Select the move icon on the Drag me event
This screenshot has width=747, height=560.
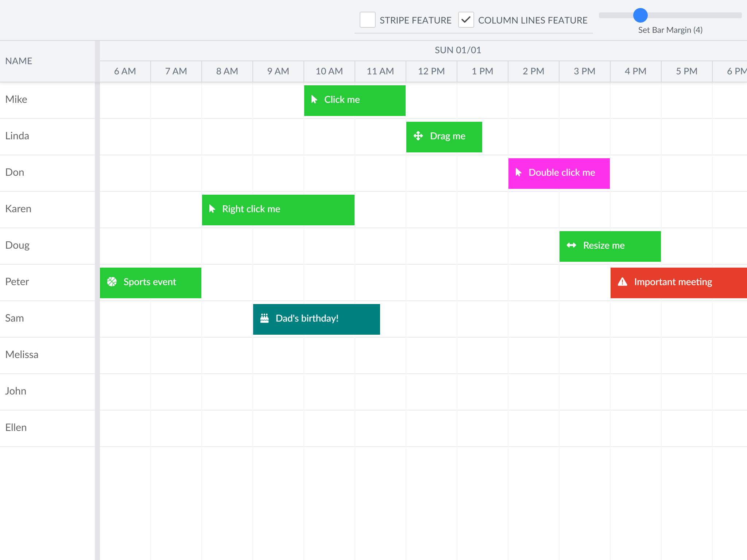418,136
